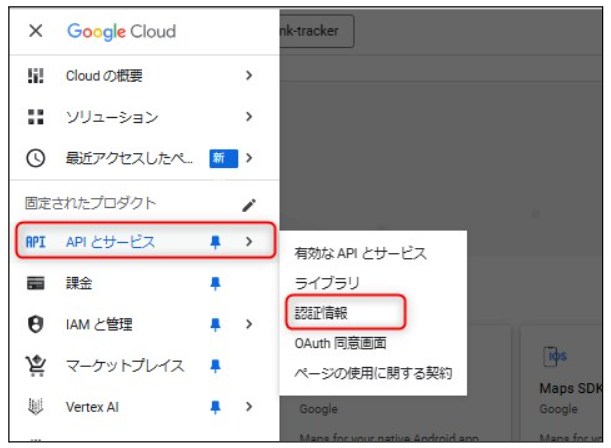Viewport: 611px width, 448px height.
Task: Select ライブラリ from the submenu
Action: (327, 283)
